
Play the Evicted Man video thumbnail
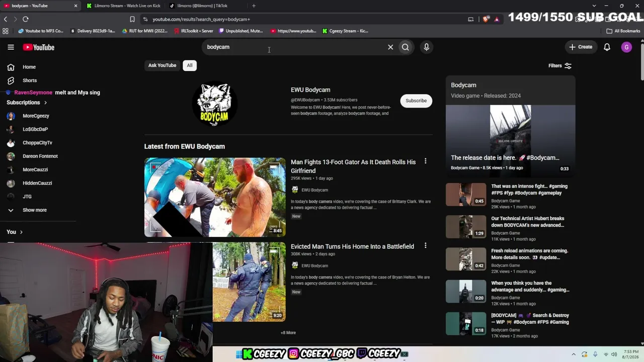pyautogui.click(x=249, y=282)
